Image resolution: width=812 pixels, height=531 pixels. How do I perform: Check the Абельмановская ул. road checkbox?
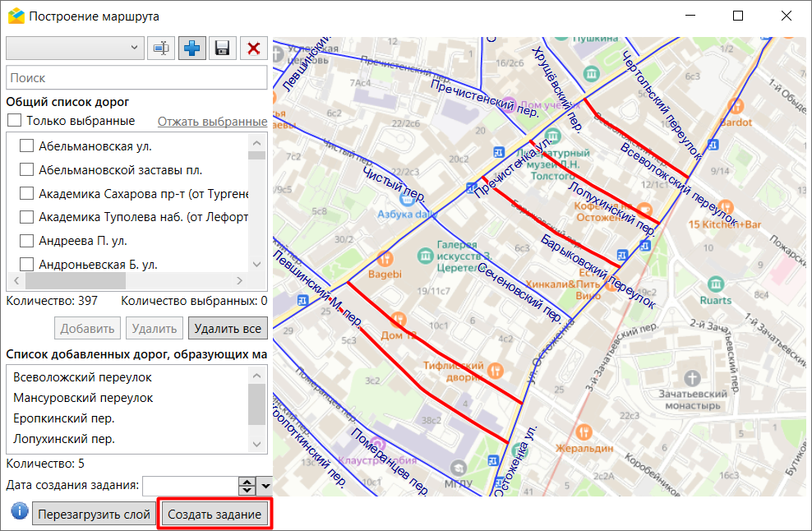(x=26, y=146)
